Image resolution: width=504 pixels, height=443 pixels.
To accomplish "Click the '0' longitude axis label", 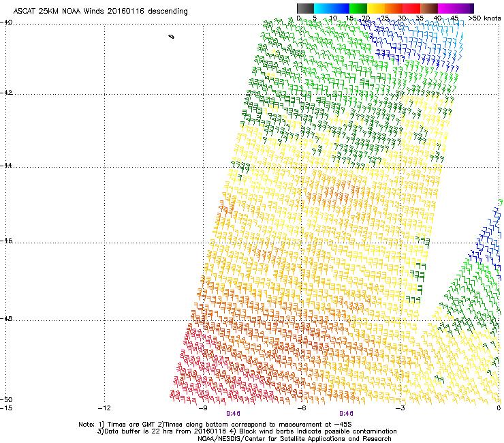I will (x=499, y=408).
